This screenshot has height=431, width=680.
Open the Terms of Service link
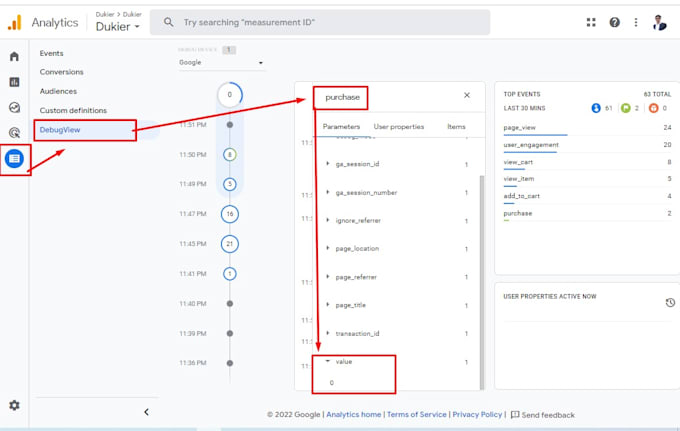click(416, 415)
